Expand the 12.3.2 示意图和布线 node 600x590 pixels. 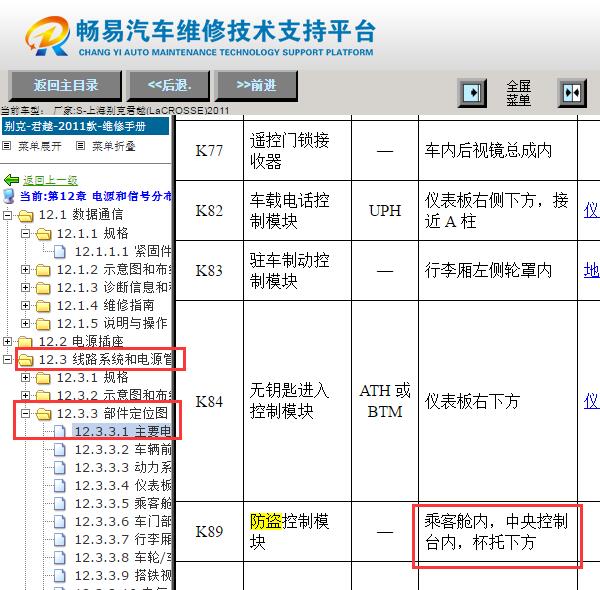25,395
